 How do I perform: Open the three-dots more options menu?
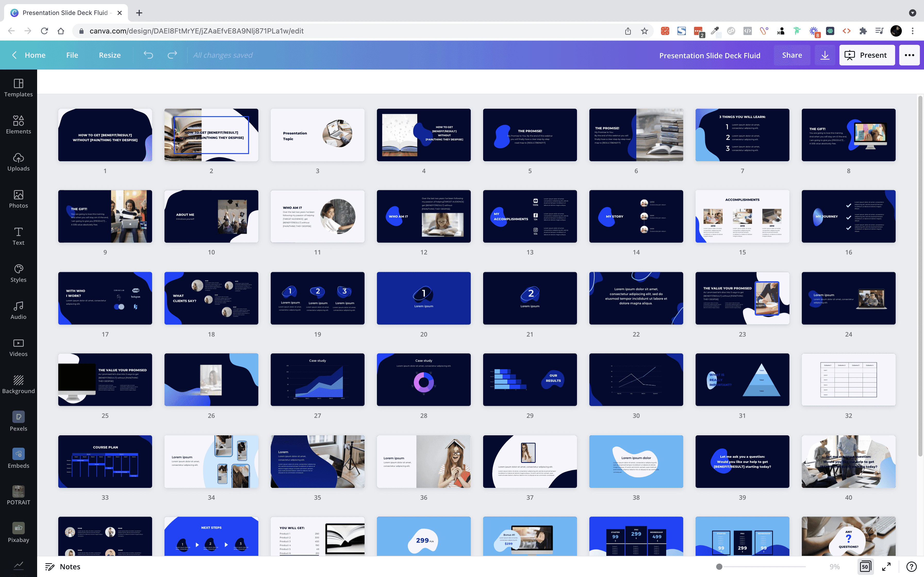[x=909, y=55]
